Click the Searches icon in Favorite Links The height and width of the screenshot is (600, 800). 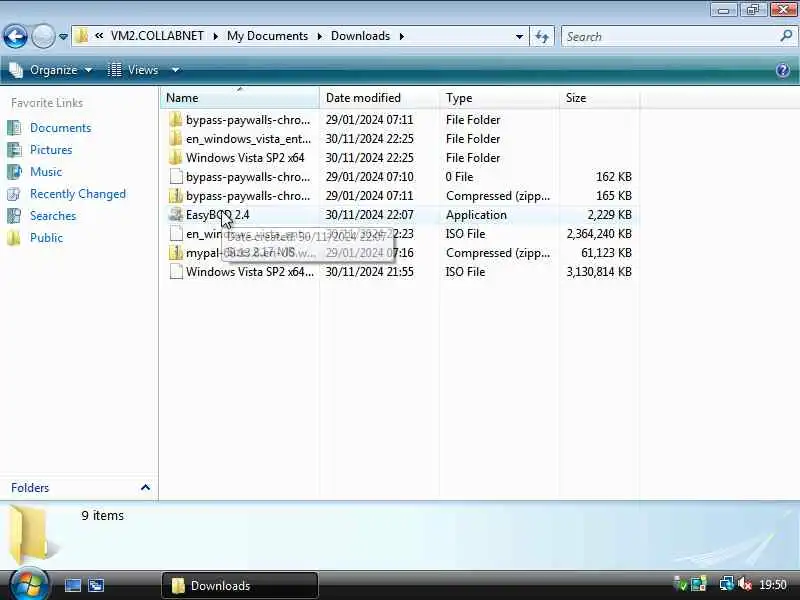pyautogui.click(x=14, y=216)
